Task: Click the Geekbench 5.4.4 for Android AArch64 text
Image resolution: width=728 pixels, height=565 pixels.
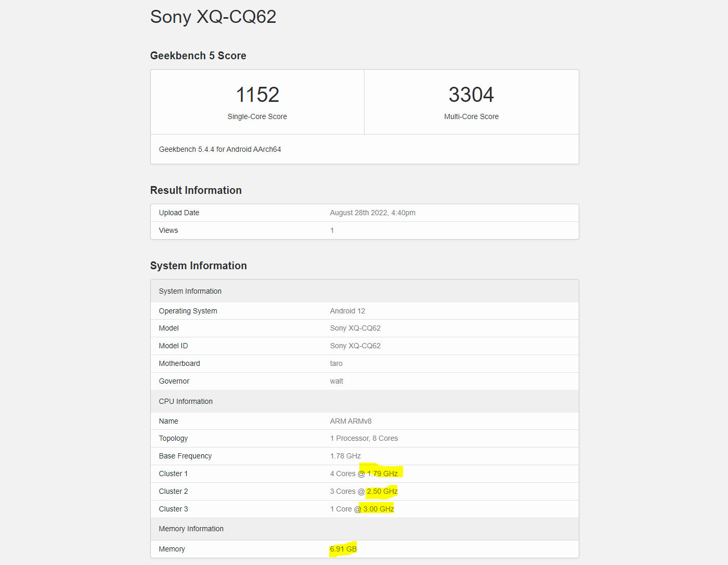Action: tap(220, 149)
